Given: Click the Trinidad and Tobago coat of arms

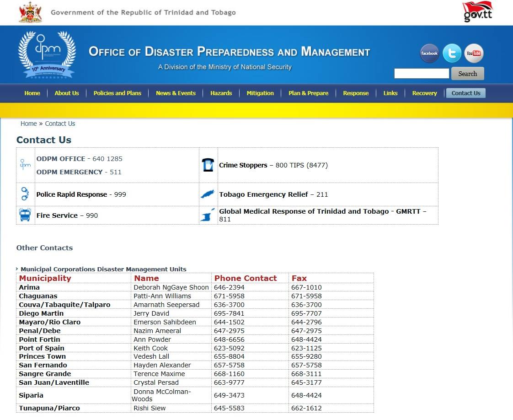Looking at the screenshot, I should pos(30,12).
